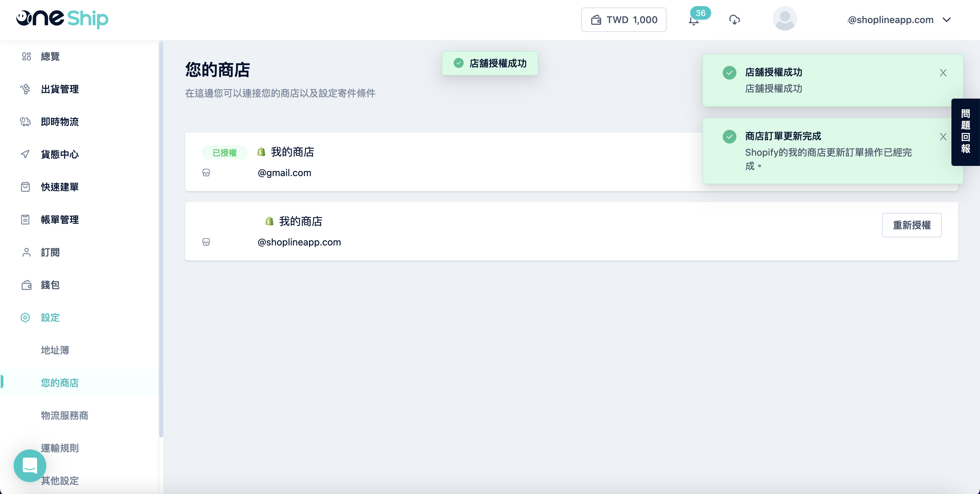This screenshot has width=980, height=494.
Task: Click the user avatar in the header
Action: point(785,19)
